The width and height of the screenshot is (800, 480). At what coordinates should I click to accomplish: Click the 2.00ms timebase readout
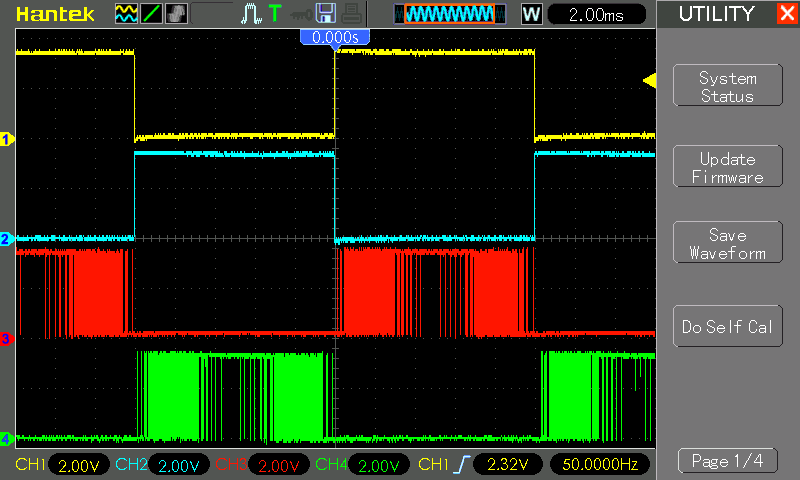596,14
